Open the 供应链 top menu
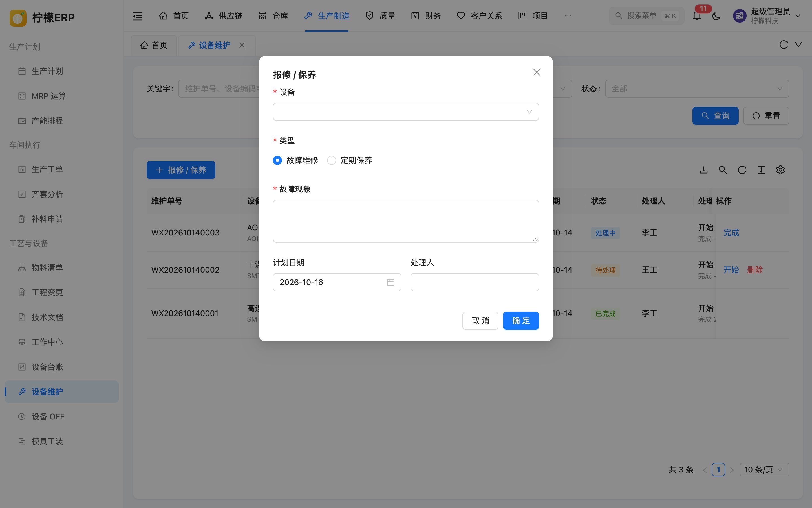The width and height of the screenshot is (812, 508). pyautogui.click(x=224, y=16)
